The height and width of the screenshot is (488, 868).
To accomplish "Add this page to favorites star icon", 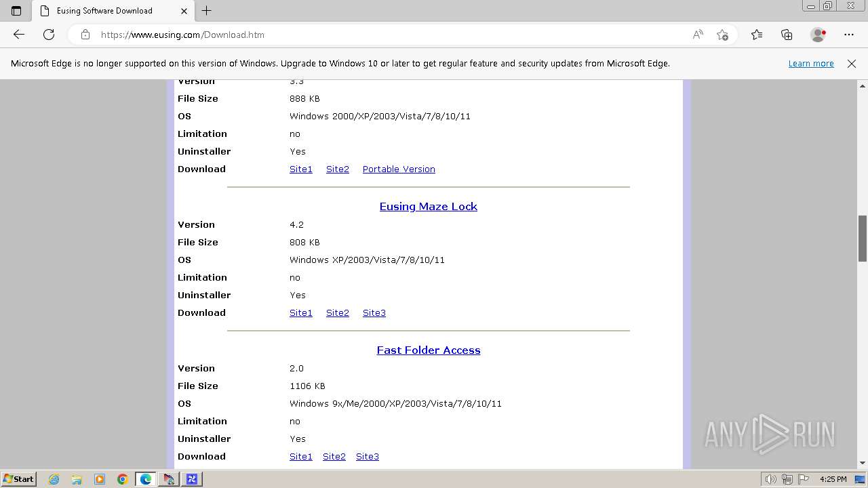I will 722,35.
